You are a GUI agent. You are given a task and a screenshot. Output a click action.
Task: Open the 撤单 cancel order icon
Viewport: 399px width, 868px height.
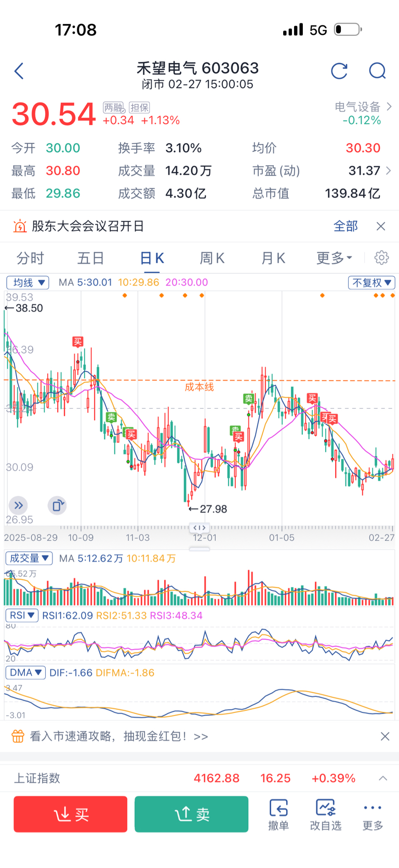tap(278, 814)
